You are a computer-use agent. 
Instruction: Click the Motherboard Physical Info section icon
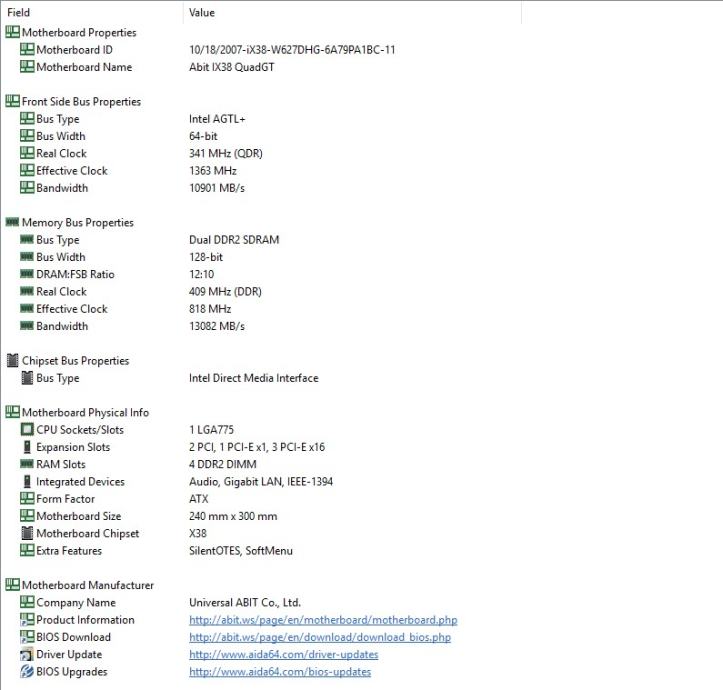click(x=12, y=412)
